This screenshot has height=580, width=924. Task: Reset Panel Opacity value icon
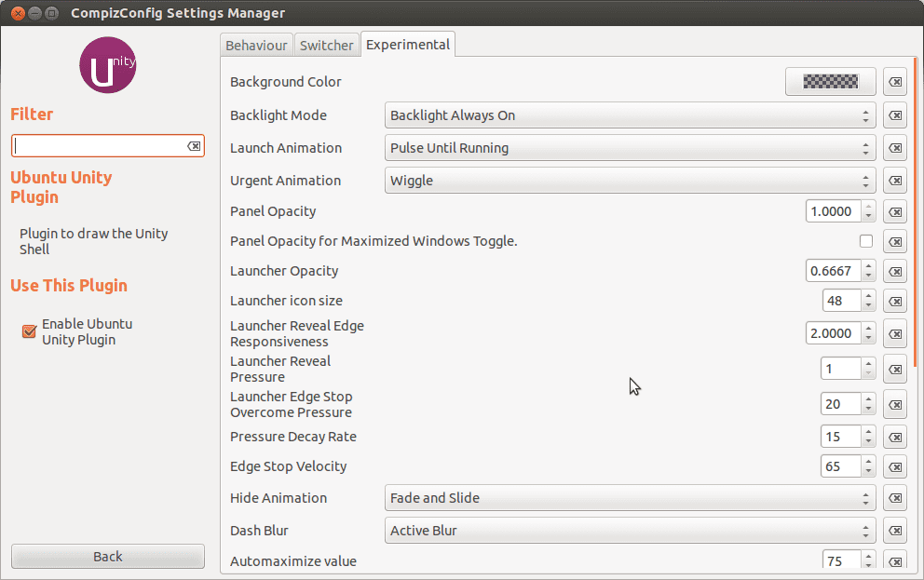894,211
